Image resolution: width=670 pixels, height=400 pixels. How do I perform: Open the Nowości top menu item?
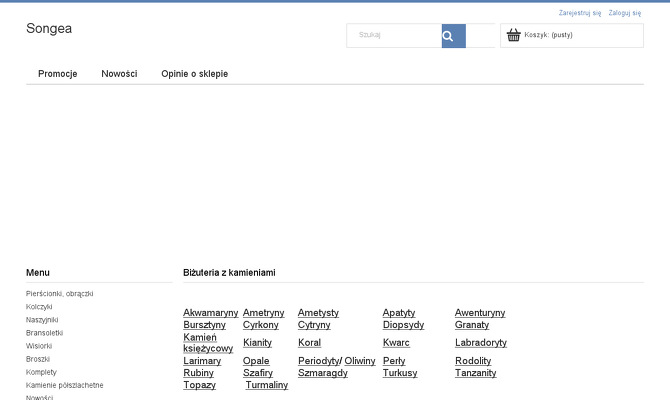119,74
